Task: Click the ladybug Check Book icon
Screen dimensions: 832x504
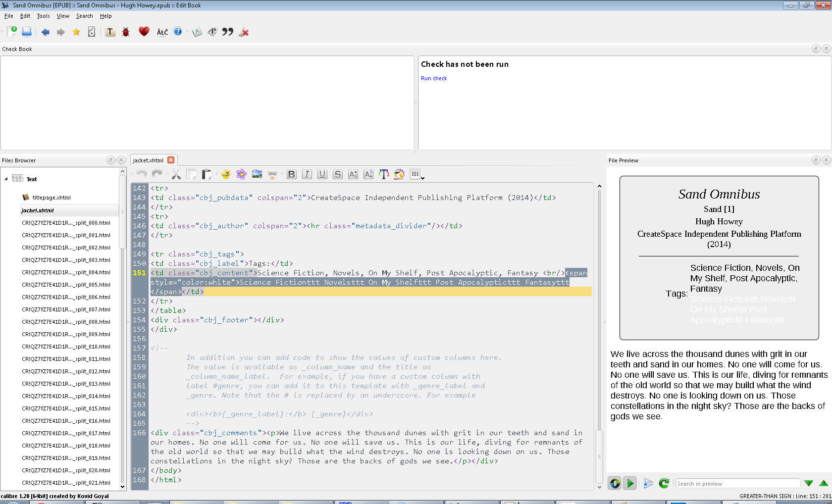Action: pos(126,32)
